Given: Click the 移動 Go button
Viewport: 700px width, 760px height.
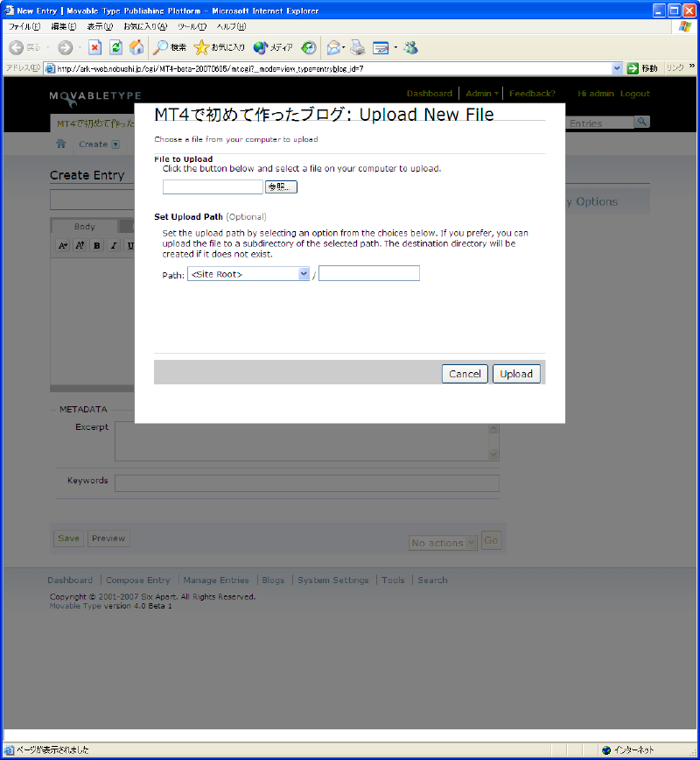Looking at the screenshot, I should click(x=642, y=68).
